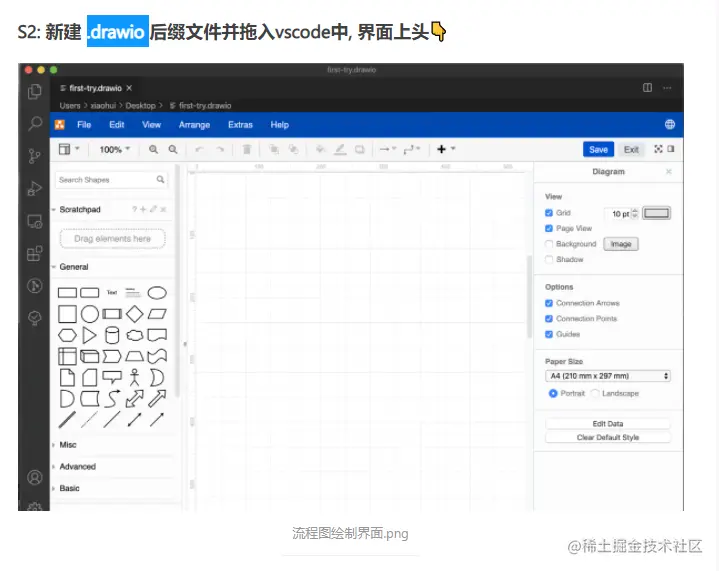Open the File menu

(x=84, y=125)
